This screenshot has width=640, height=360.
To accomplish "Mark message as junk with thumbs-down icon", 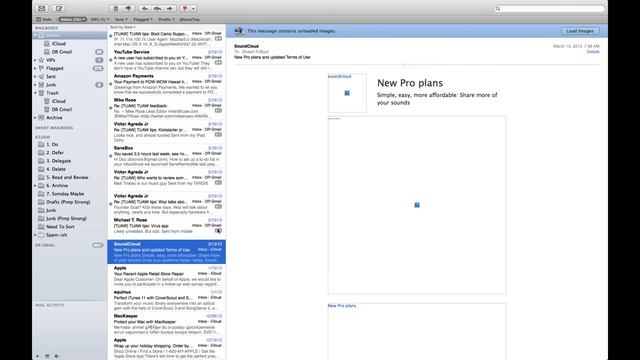I will pos(129,8).
